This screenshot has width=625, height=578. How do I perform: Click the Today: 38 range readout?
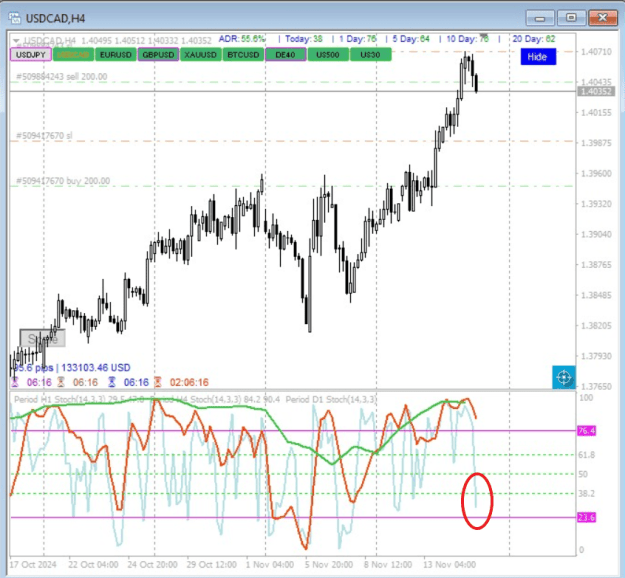point(304,39)
